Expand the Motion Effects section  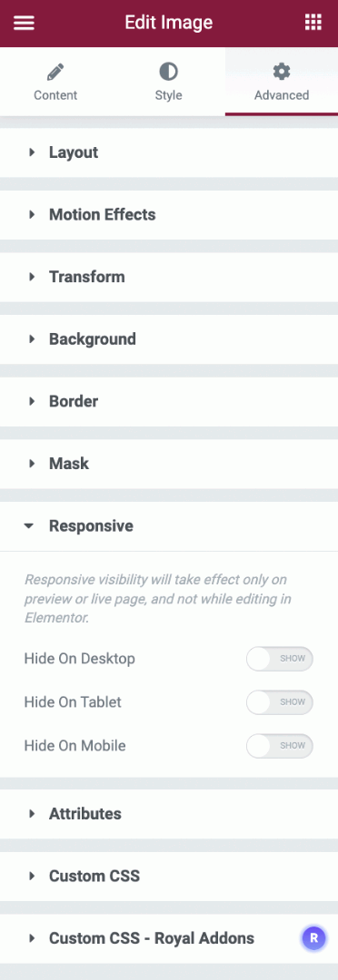point(169,215)
